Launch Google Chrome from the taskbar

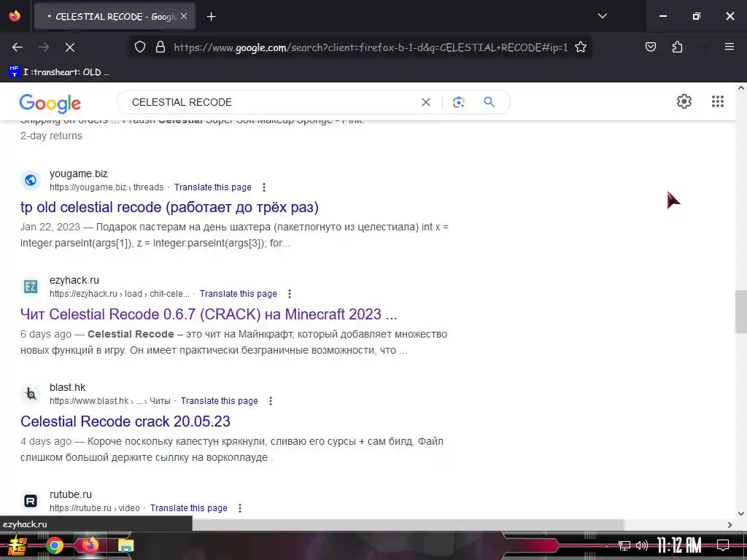(54, 545)
